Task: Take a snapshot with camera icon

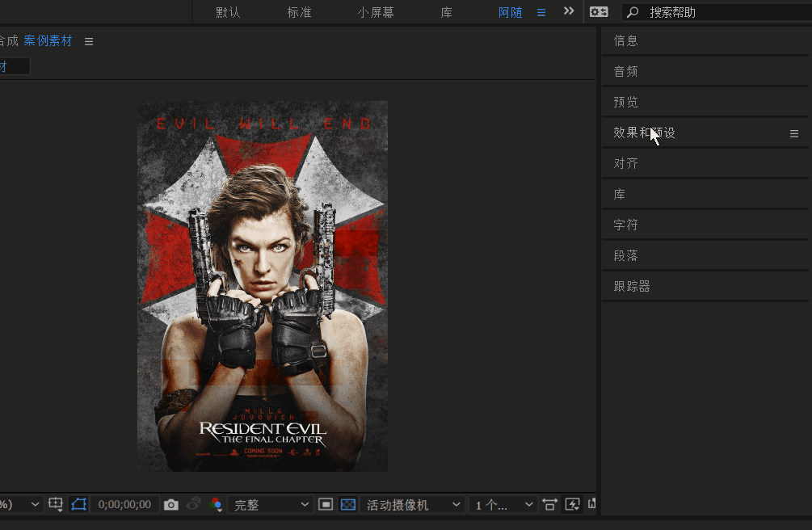Action: (171, 504)
